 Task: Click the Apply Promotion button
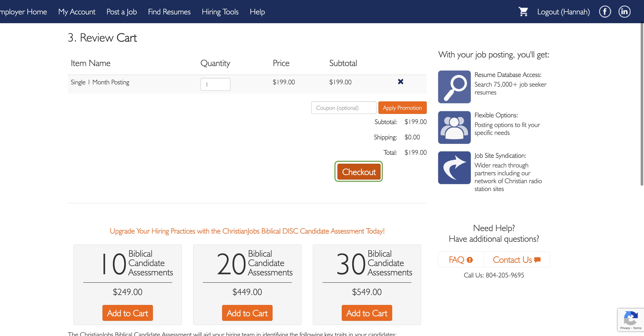coord(402,108)
